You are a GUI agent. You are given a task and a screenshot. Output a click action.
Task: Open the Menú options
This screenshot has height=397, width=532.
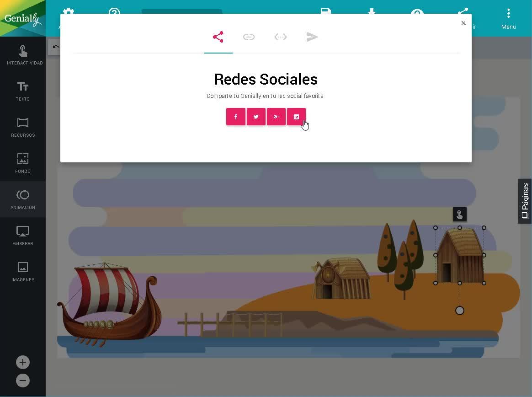click(508, 19)
